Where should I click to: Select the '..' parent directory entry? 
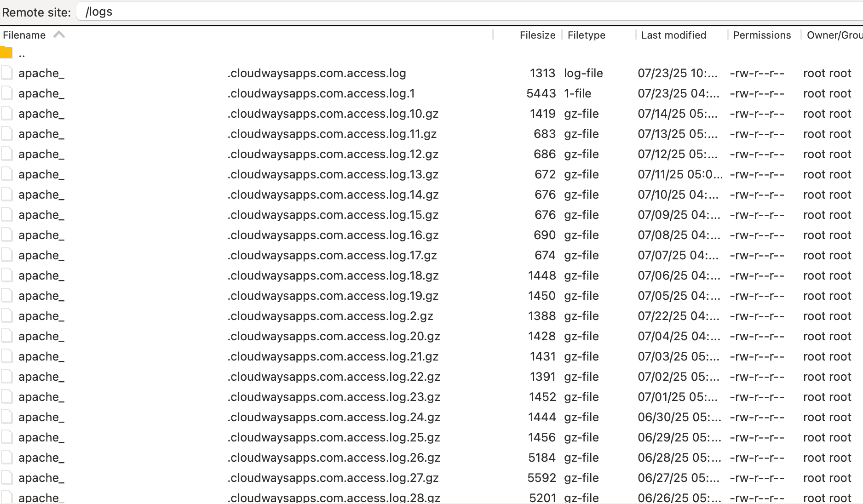tap(22, 54)
